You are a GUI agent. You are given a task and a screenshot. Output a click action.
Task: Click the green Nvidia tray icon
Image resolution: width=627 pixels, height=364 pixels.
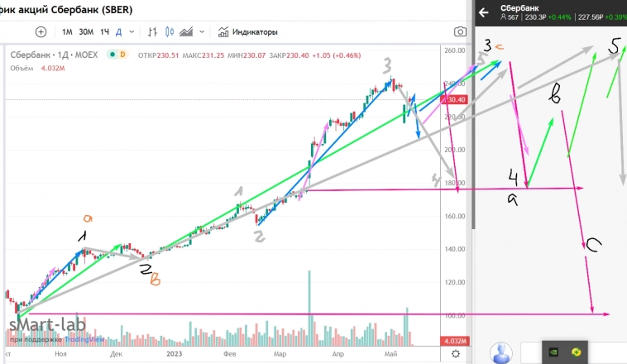(553, 352)
